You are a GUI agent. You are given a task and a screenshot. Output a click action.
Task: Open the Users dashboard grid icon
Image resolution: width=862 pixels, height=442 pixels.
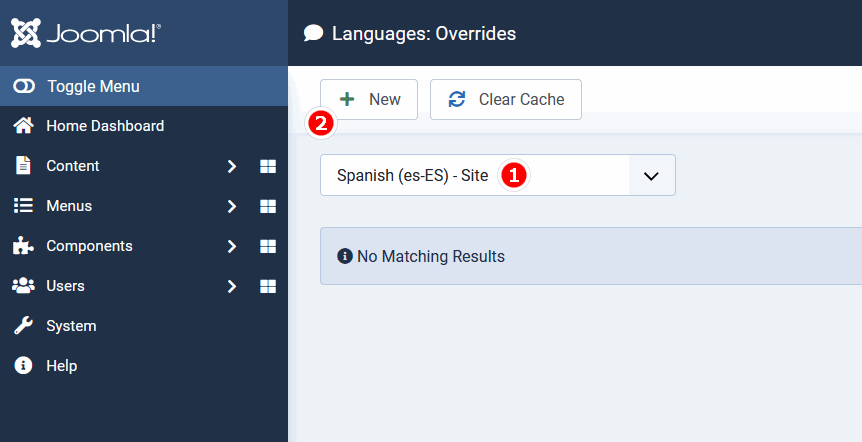coord(268,286)
